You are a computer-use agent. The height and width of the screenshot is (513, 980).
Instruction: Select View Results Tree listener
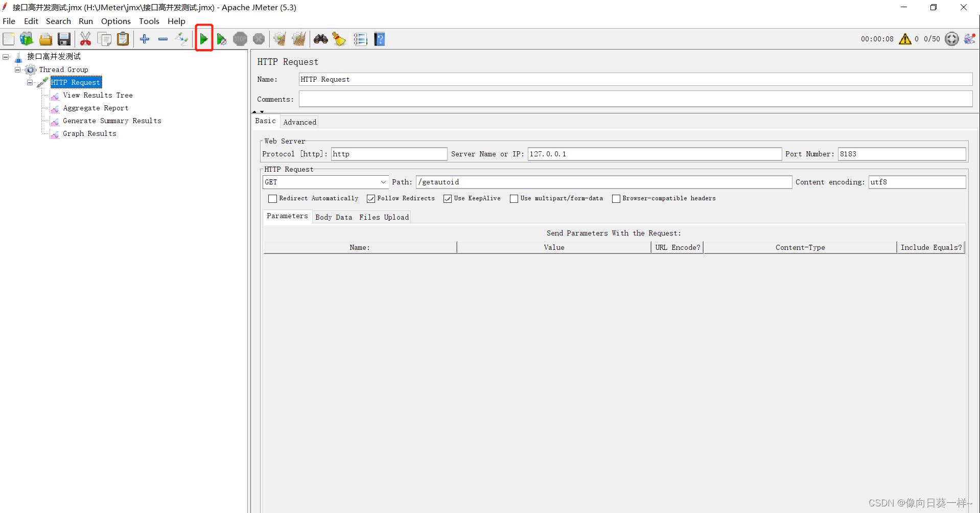(x=98, y=95)
